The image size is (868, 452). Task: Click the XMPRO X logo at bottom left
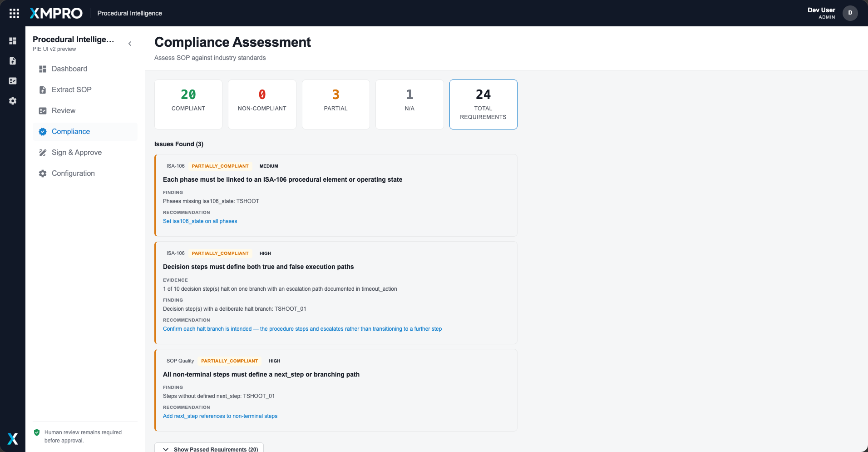13,438
